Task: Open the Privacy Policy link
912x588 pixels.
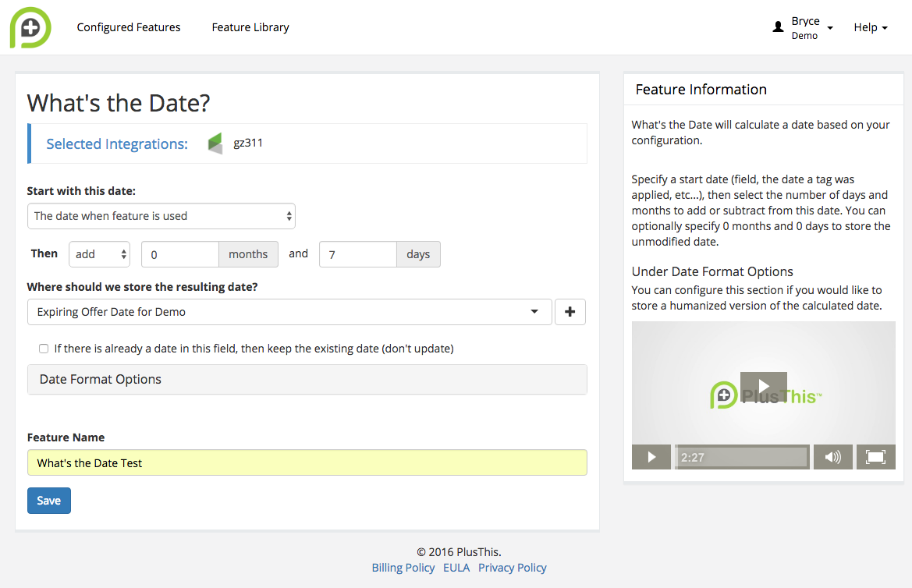Action: (x=513, y=568)
